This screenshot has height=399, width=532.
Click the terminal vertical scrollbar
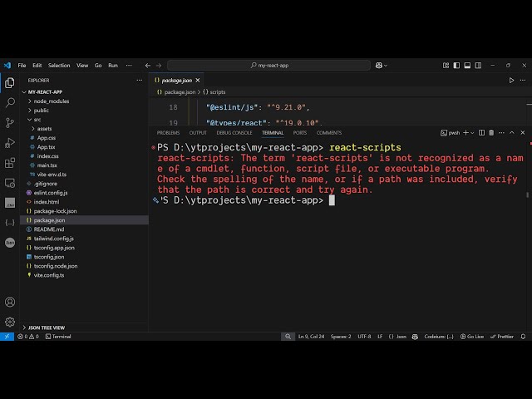point(527,195)
